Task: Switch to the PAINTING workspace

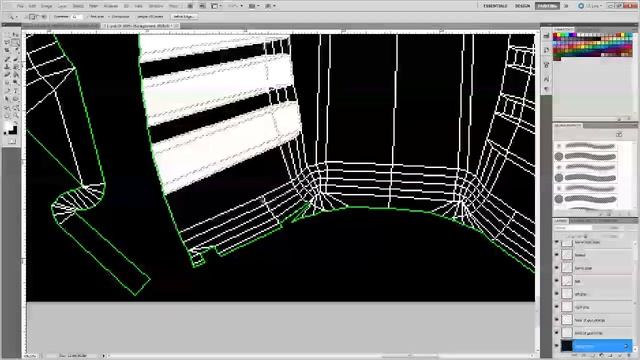Action: [547, 6]
